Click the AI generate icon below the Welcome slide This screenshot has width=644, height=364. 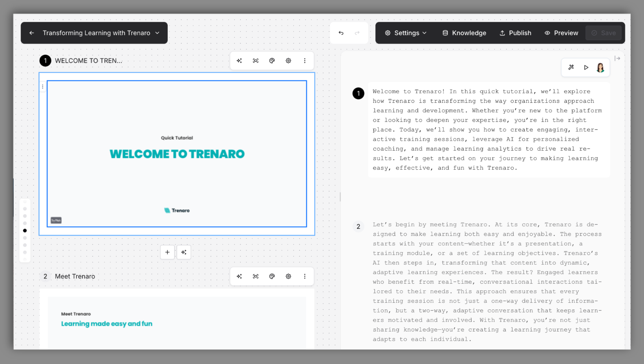184,252
